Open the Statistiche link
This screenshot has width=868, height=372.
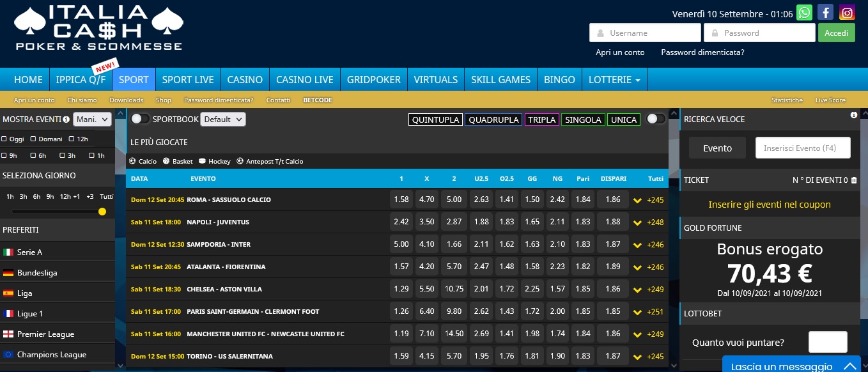787,100
